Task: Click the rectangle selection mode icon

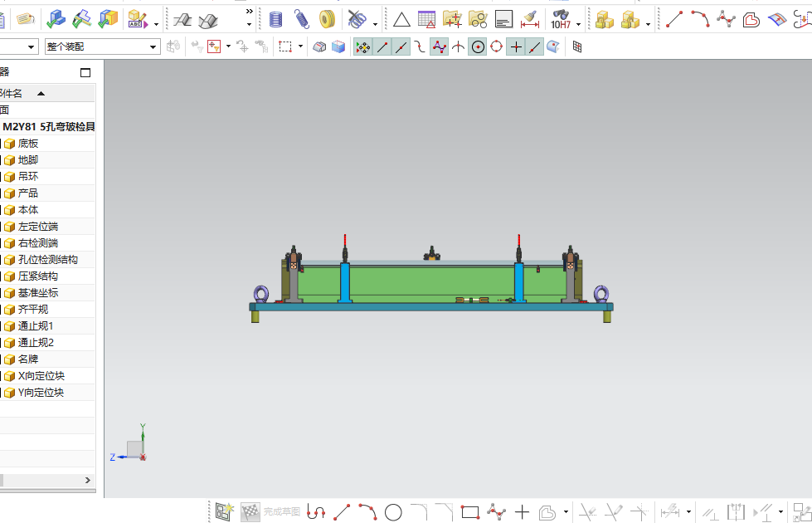Action: click(x=284, y=46)
